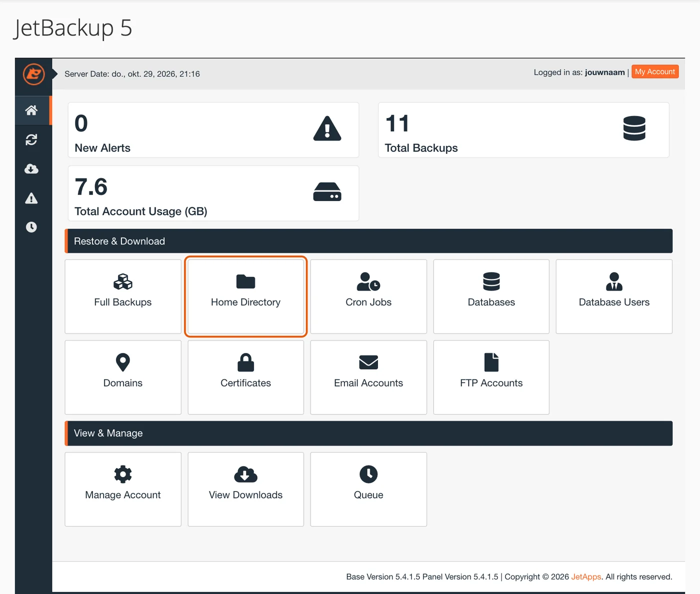Click the 'Restore & Download' section header
The height and width of the screenshot is (594, 700).
tap(368, 241)
